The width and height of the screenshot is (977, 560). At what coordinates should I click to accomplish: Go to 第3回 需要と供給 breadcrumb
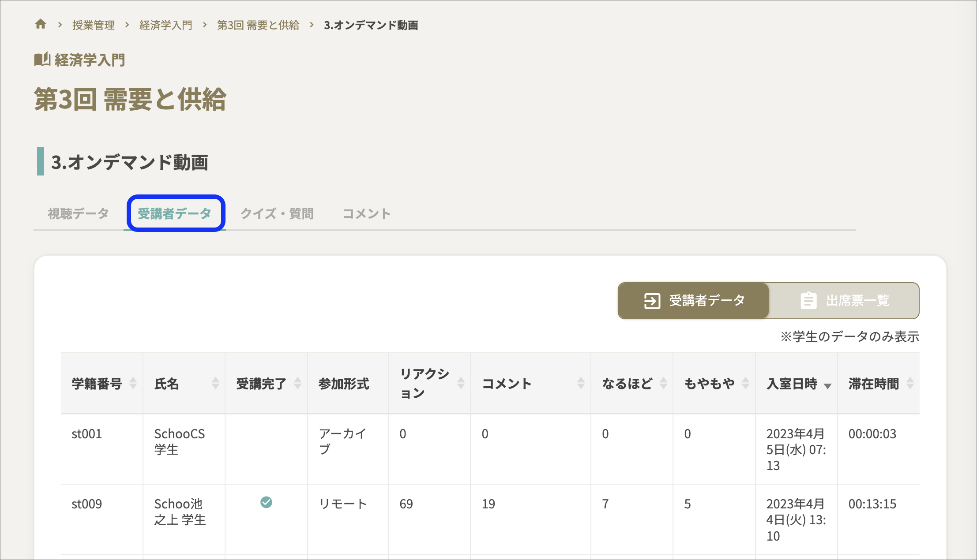[x=258, y=25]
